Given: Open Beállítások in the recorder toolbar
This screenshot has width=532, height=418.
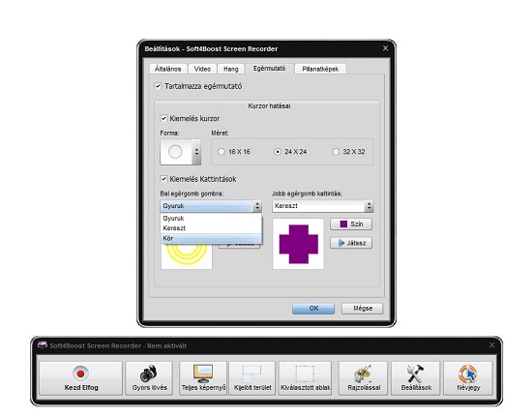Looking at the screenshot, I should (x=416, y=378).
